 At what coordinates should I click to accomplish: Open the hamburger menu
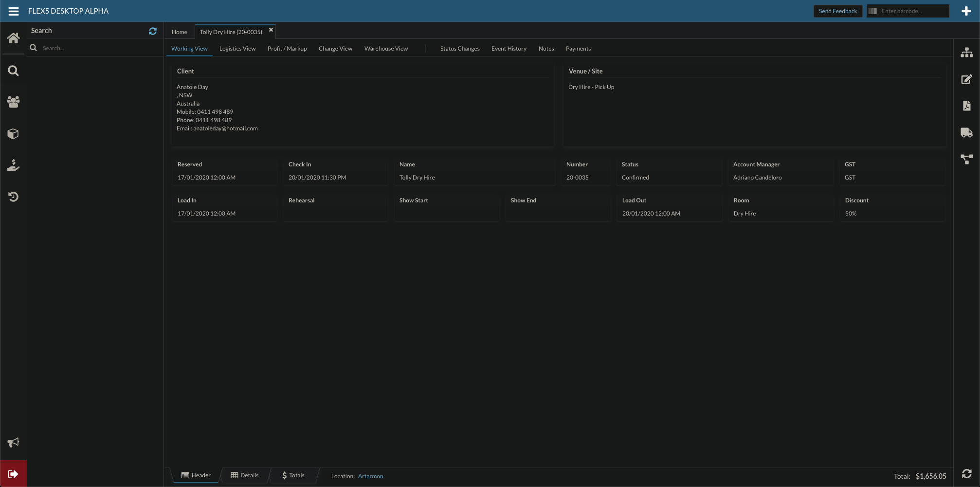pos(14,11)
